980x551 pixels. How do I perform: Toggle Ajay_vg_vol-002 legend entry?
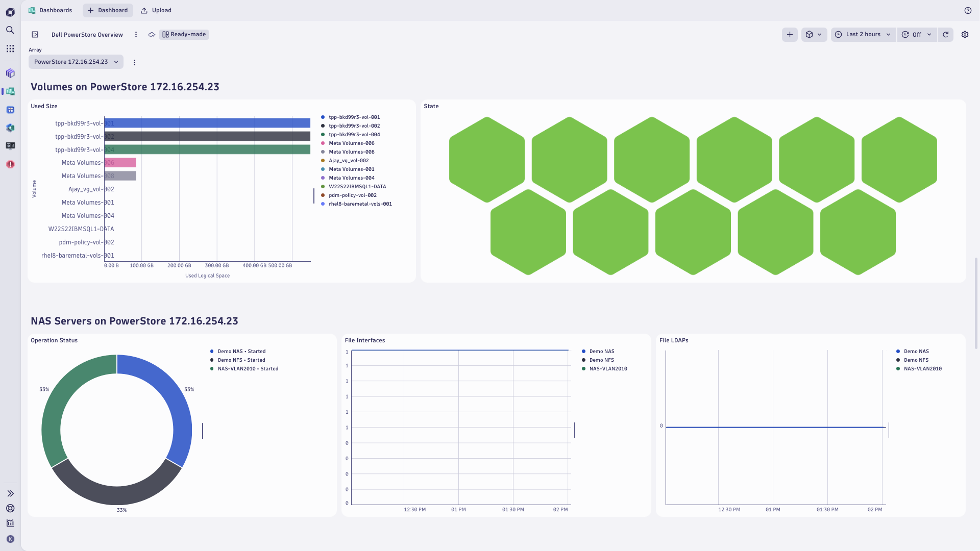[345, 161]
